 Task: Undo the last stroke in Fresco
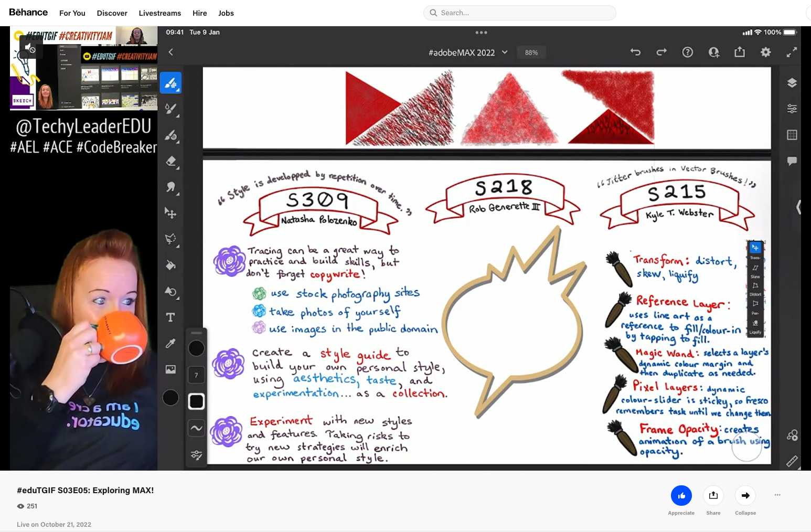click(635, 52)
